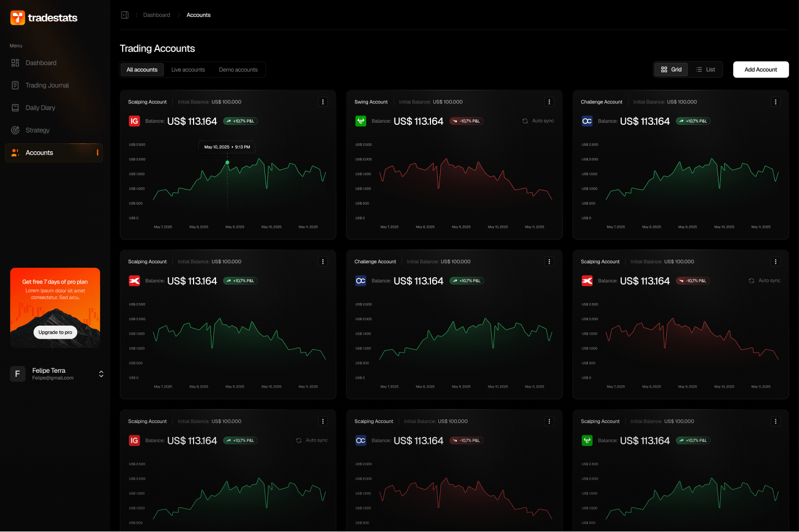Click the green chart data point marker

pyautogui.click(x=227, y=163)
